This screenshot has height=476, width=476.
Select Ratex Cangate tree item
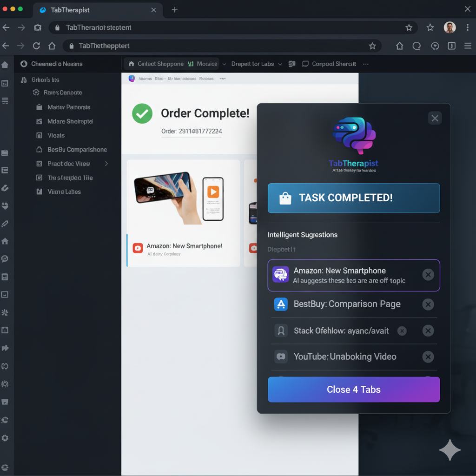click(57, 93)
